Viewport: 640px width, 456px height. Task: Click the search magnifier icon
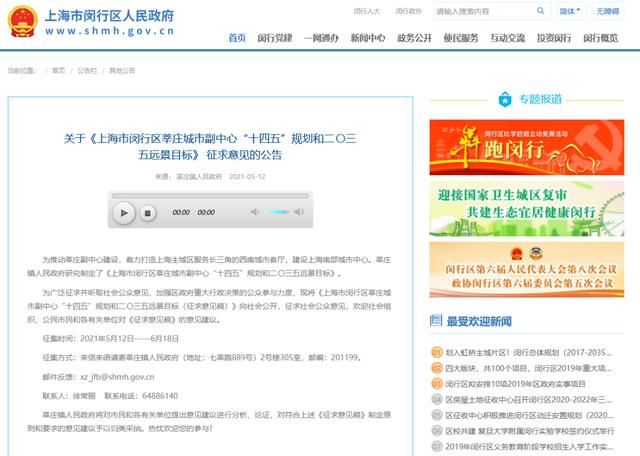[x=540, y=11]
